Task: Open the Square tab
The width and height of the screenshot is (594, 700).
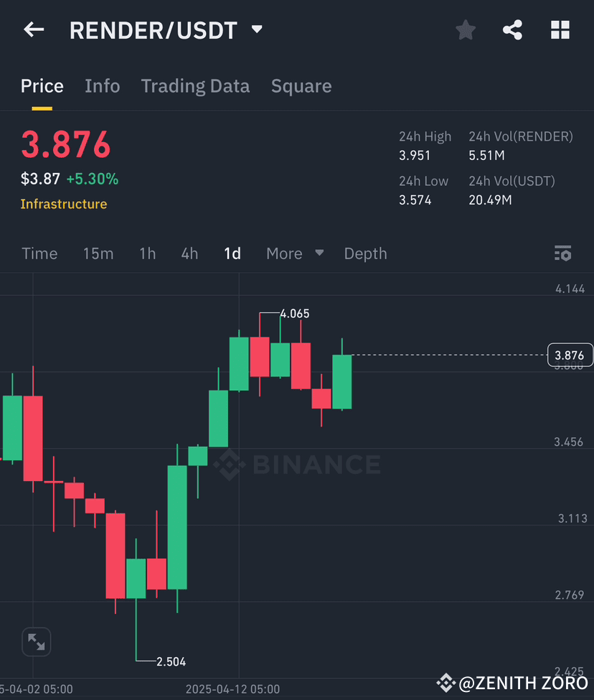Action: (301, 85)
